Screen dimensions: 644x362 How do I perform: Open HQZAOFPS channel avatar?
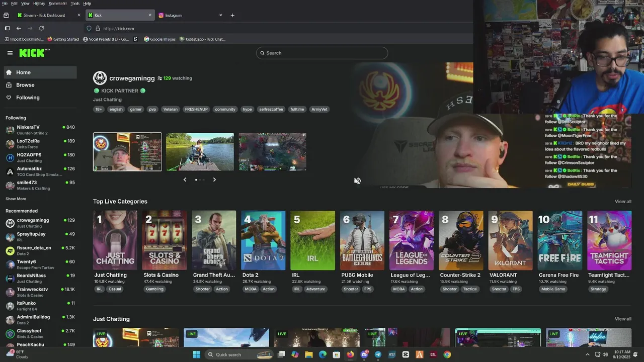[x=10, y=157]
